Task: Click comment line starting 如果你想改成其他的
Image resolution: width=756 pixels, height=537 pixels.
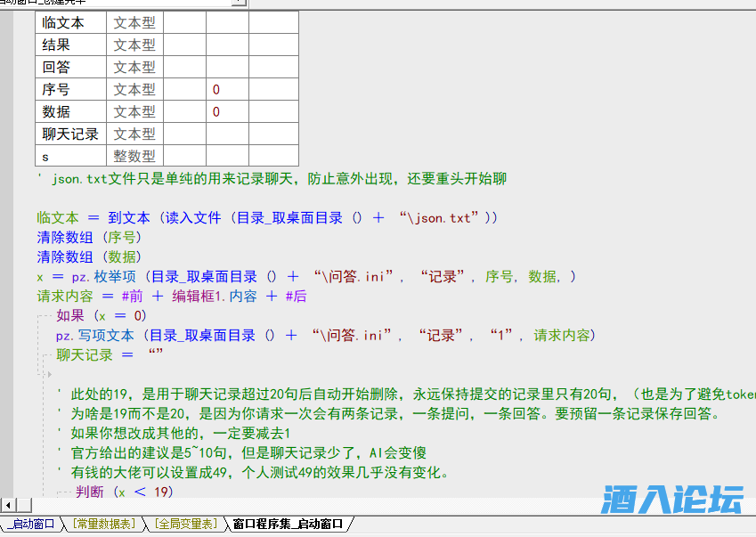Action: (x=174, y=434)
